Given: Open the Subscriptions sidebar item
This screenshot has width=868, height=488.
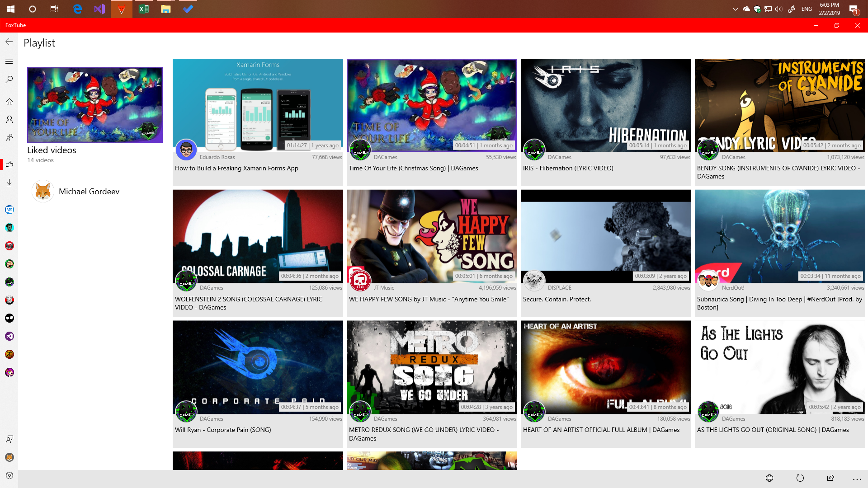Looking at the screenshot, I should pyautogui.click(x=9, y=137).
